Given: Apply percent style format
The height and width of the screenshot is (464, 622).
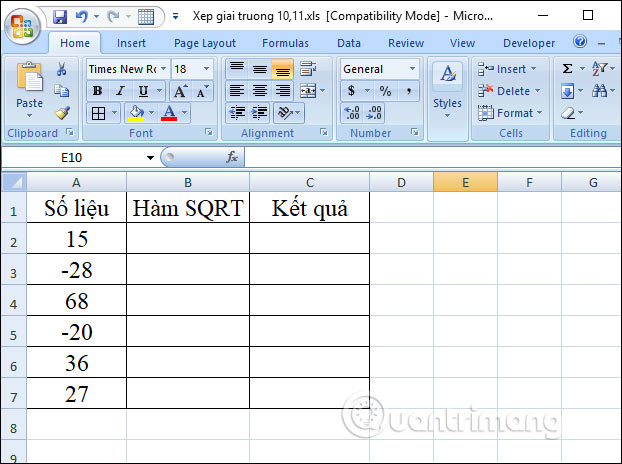Looking at the screenshot, I should pyautogui.click(x=385, y=91).
